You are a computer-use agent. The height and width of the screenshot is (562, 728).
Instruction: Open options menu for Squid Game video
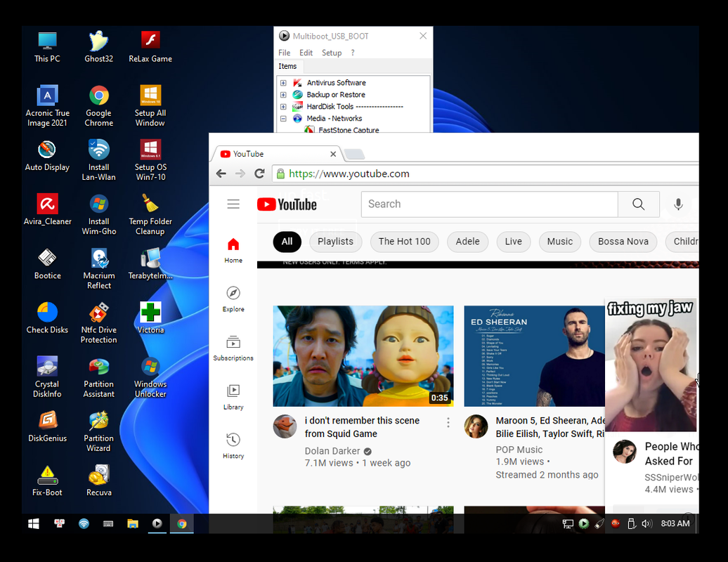click(x=448, y=422)
